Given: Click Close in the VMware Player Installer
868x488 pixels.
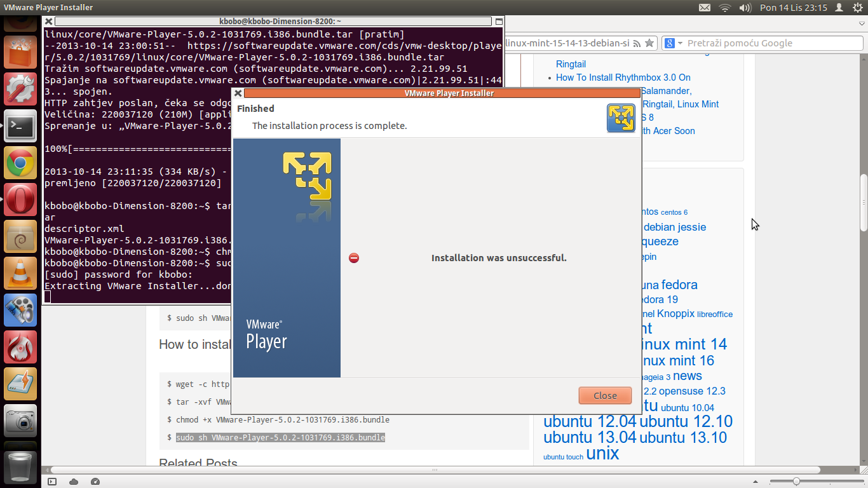Looking at the screenshot, I should [605, 395].
